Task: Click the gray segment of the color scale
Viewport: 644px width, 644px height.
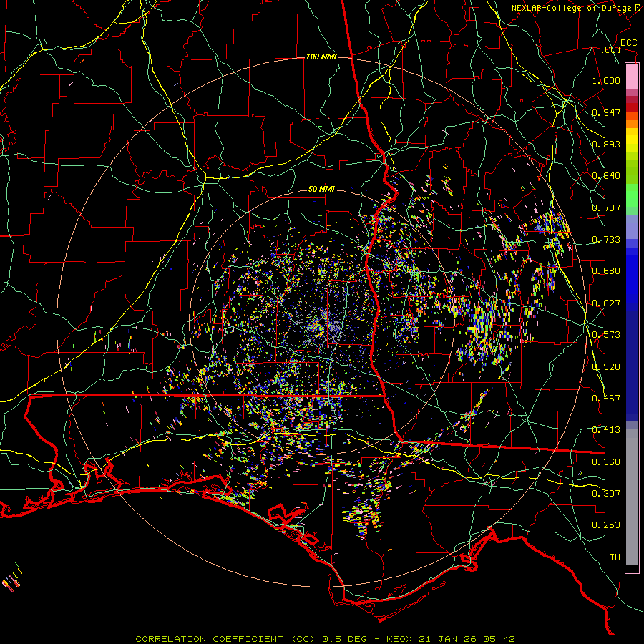Action: (632, 497)
